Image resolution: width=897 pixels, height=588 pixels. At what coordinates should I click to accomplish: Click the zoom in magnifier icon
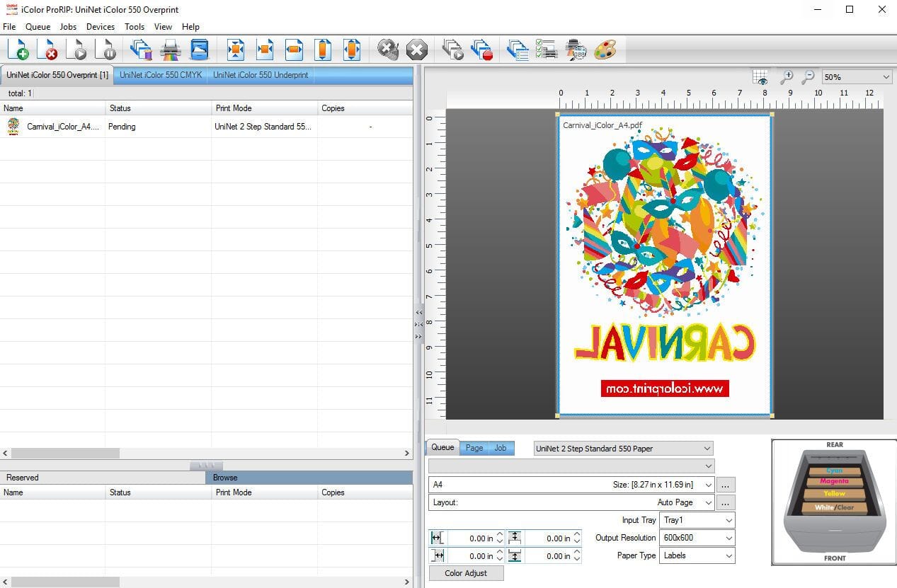(786, 77)
